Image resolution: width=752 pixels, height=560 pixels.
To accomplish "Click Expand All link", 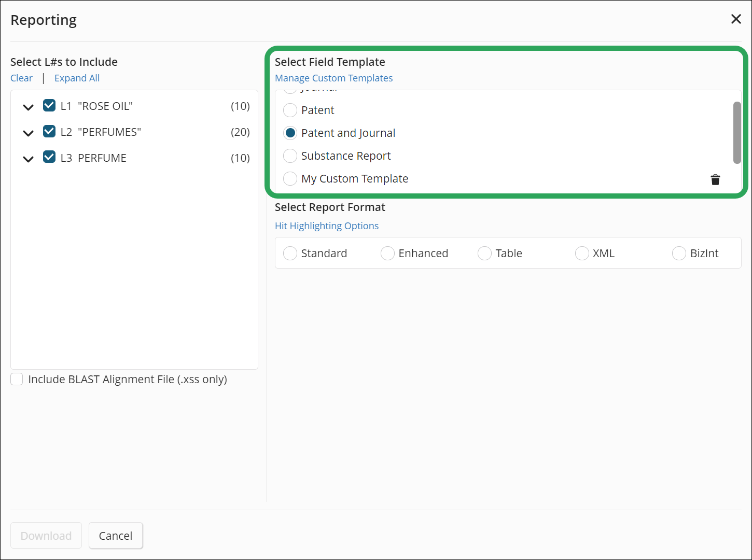I will tap(77, 78).
